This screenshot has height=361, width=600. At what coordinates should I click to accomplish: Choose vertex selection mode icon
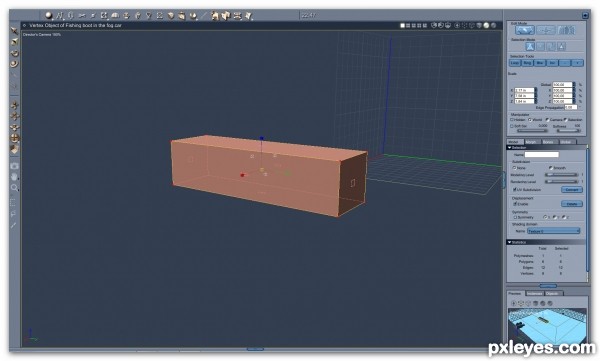[x=530, y=47]
